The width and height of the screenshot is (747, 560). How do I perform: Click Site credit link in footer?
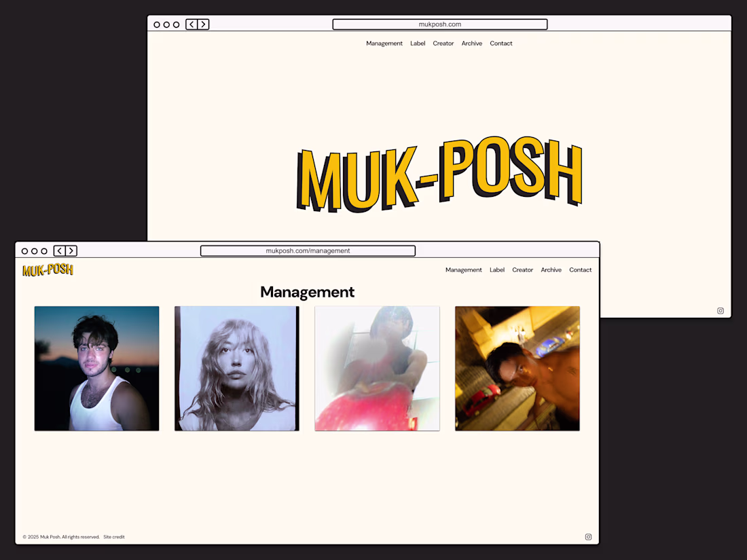[x=114, y=537]
